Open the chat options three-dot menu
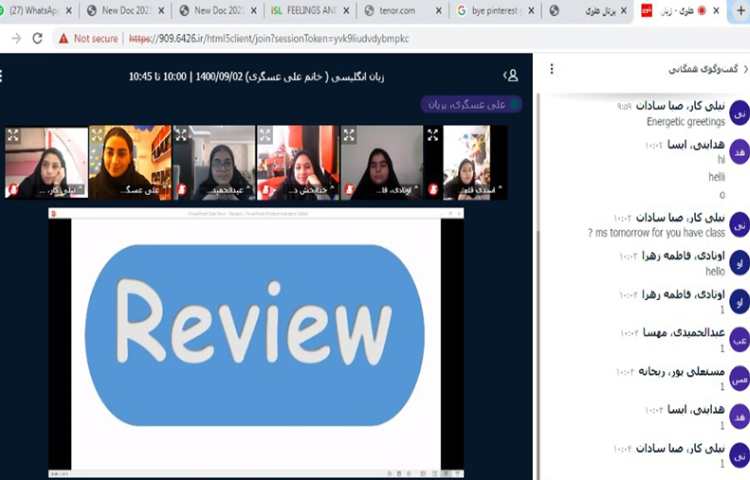The width and height of the screenshot is (750, 480). point(551,69)
